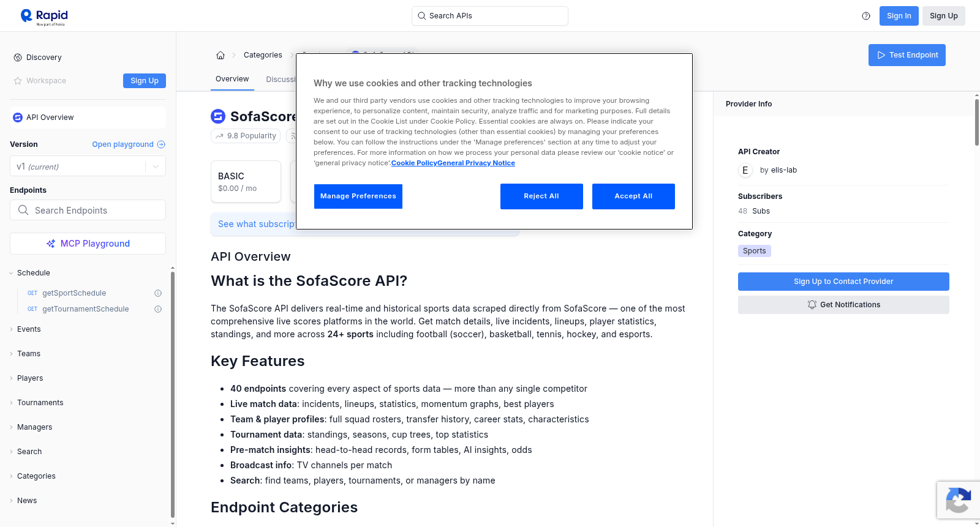The image size is (980, 527).
Task: Click the 9.8 Popularity trend badge
Action: pyautogui.click(x=246, y=136)
